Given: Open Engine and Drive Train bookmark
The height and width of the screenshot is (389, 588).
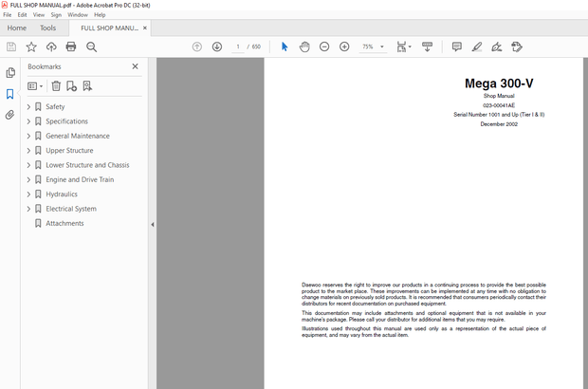Looking at the screenshot, I should point(80,179).
